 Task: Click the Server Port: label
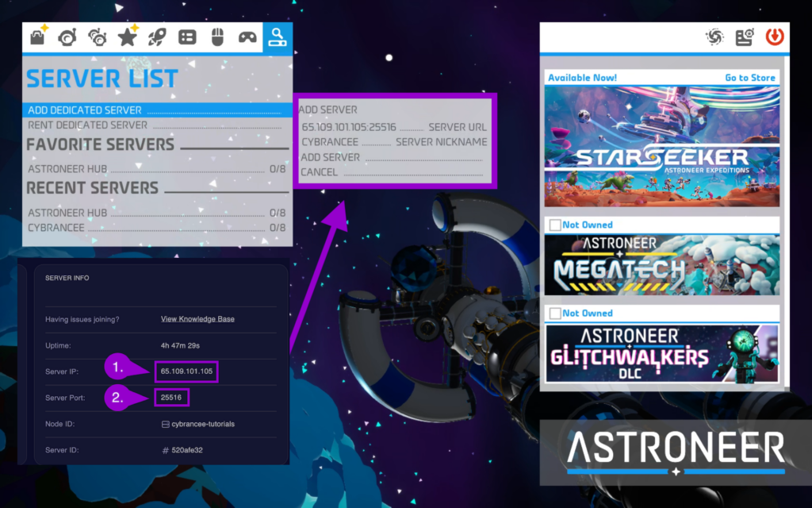point(65,398)
